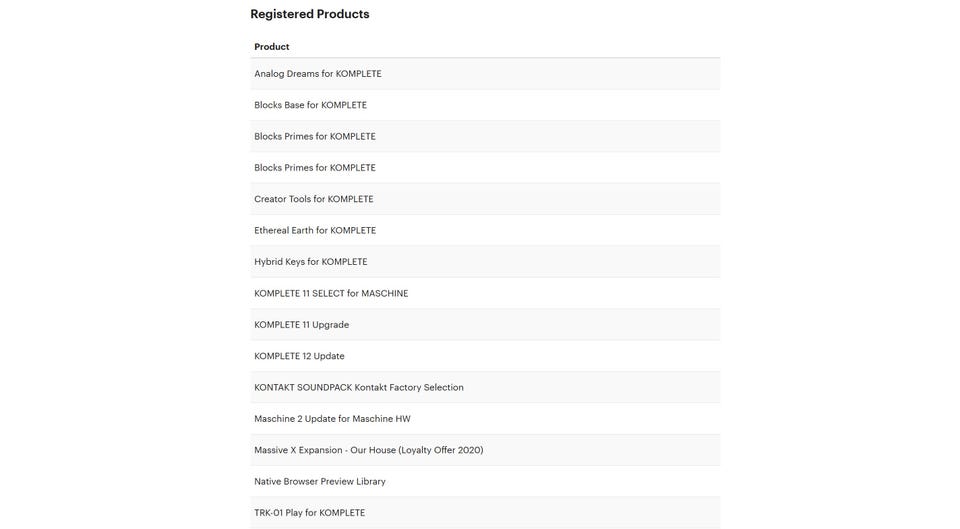The image size is (960, 529).
Task: Select the first Blocks Primes for KOMPLETE row
Action: [485, 136]
